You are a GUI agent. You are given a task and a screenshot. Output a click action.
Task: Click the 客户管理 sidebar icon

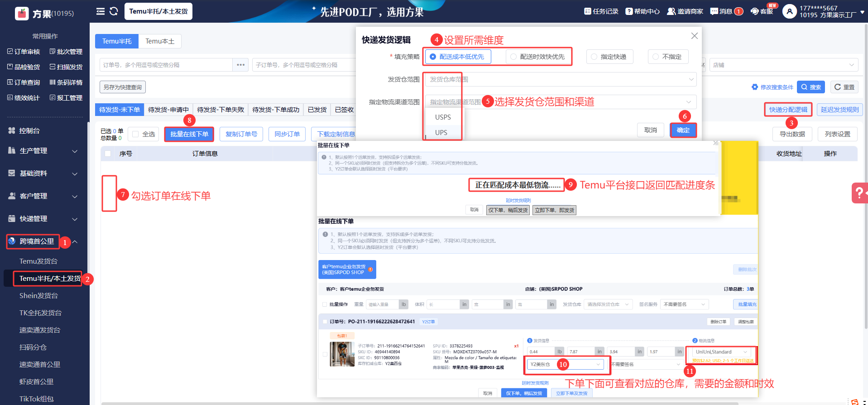(12, 196)
